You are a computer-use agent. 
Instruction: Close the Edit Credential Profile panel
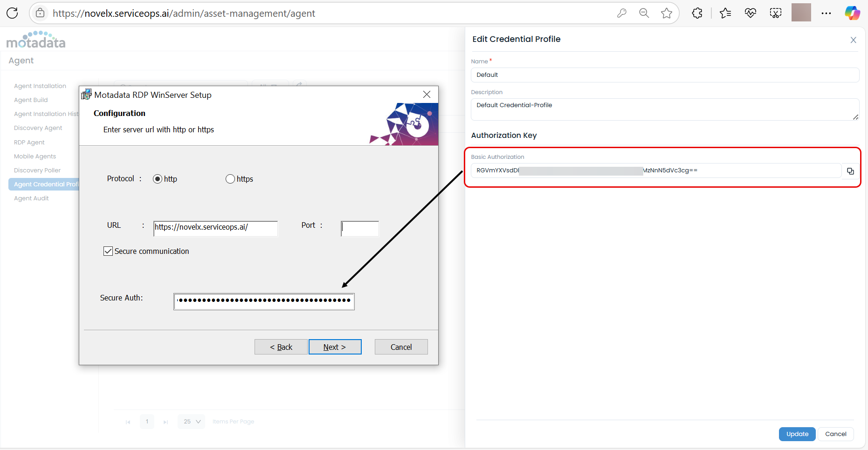[854, 40]
